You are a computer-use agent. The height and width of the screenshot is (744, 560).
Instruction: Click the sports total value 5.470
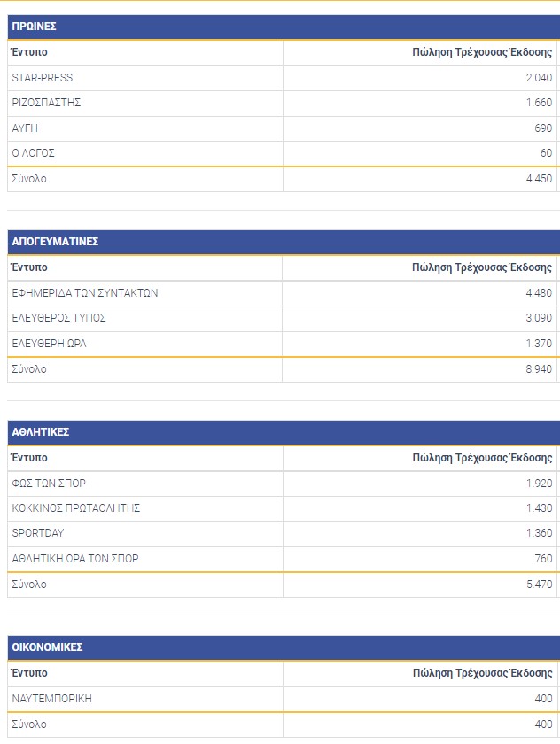[x=538, y=585]
